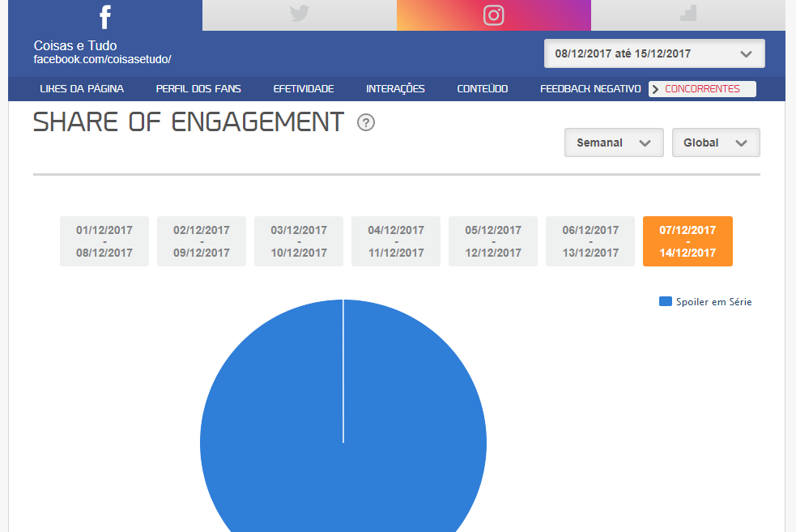Select highlighted week 07/12/2017 - 14/12/2017
The height and width of the screenshot is (532, 796).
(x=687, y=241)
